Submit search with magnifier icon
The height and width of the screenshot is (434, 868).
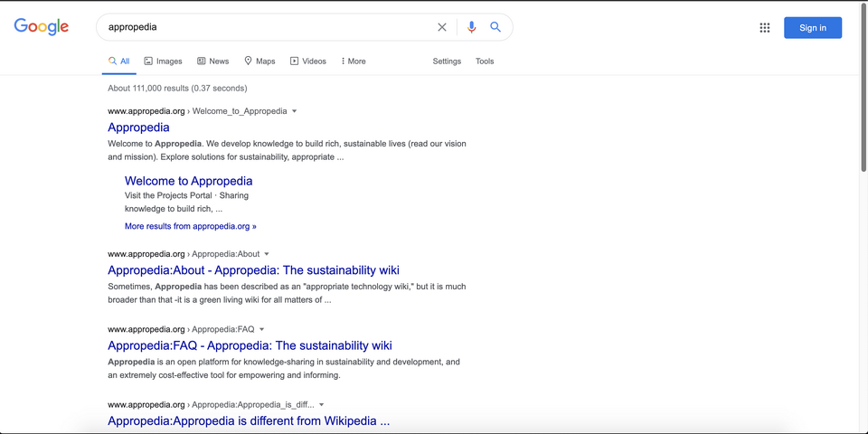[x=495, y=26]
